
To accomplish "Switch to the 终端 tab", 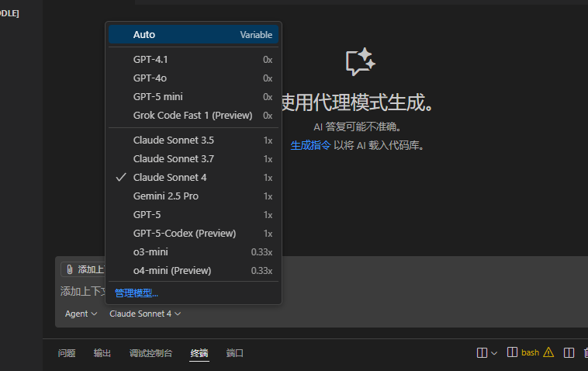I will tap(199, 353).
